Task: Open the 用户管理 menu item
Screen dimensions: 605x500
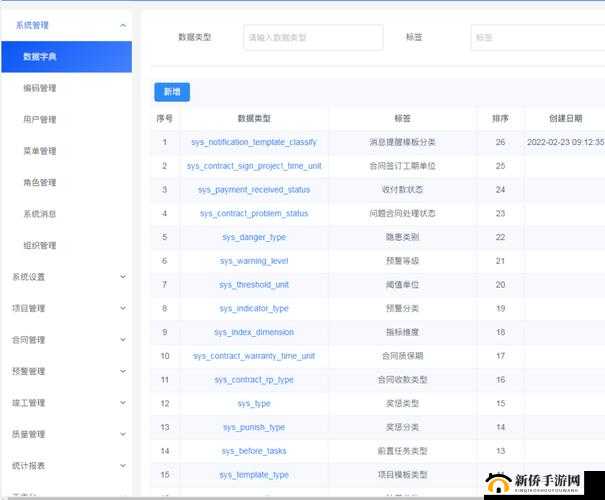Action: tap(40, 120)
